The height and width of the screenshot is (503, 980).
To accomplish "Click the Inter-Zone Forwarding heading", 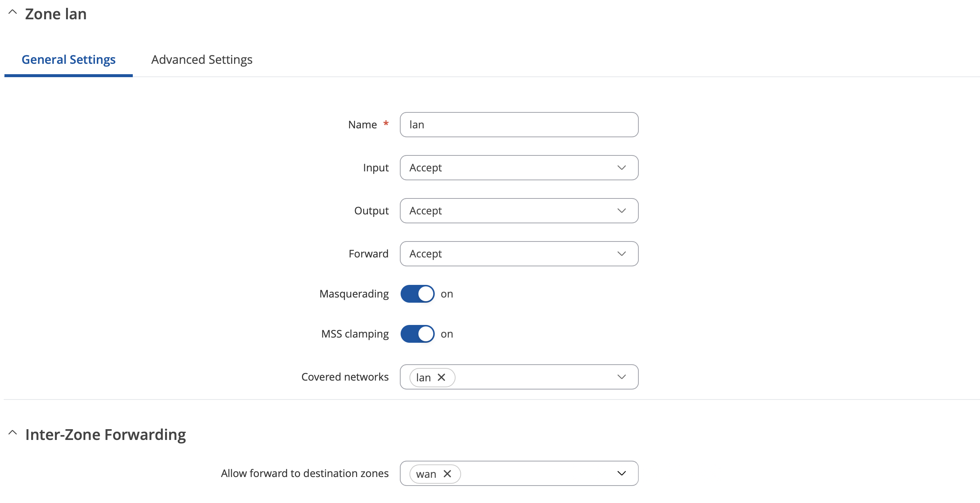I will click(105, 434).
